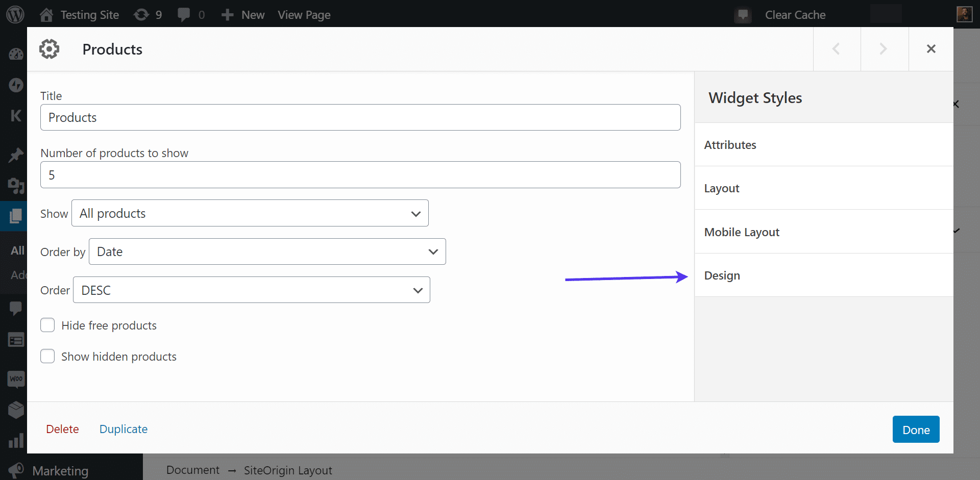Screen dimensions: 980x480
Task: Open the WordPress dashboard icon in sidebar
Action: click(16, 54)
